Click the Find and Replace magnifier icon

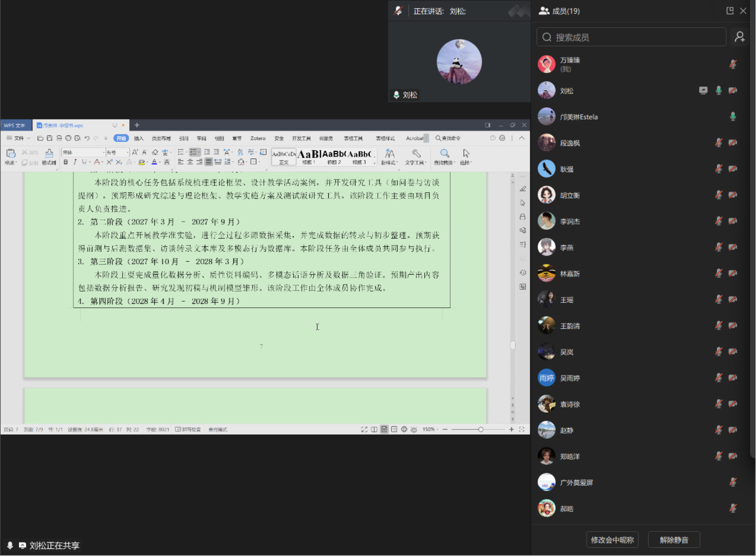point(444,153)
